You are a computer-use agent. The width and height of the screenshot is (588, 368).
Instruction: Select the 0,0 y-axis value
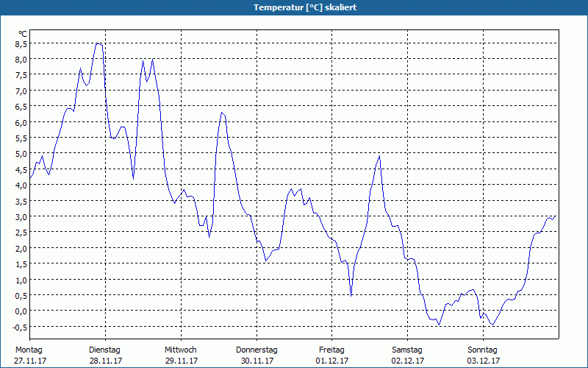(21, 311)
